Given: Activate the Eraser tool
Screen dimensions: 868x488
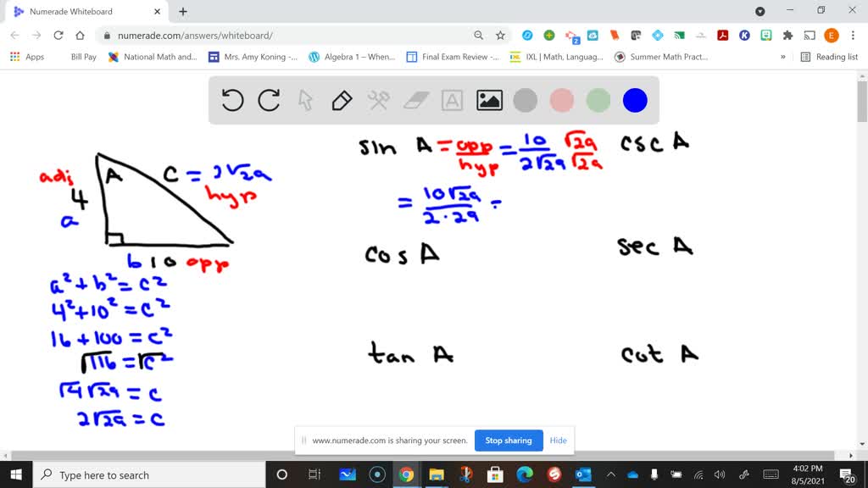Looking at the screenshot, I should coord(414,100).
